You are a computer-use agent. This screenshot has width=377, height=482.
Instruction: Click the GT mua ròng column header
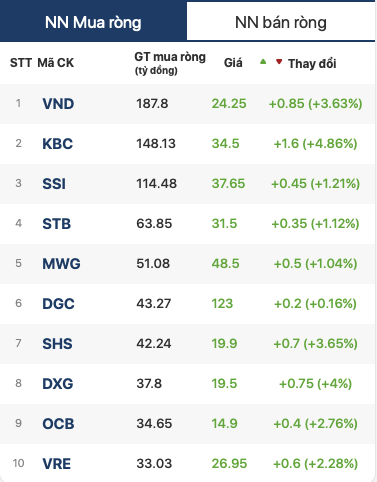(x=170, y=63)
